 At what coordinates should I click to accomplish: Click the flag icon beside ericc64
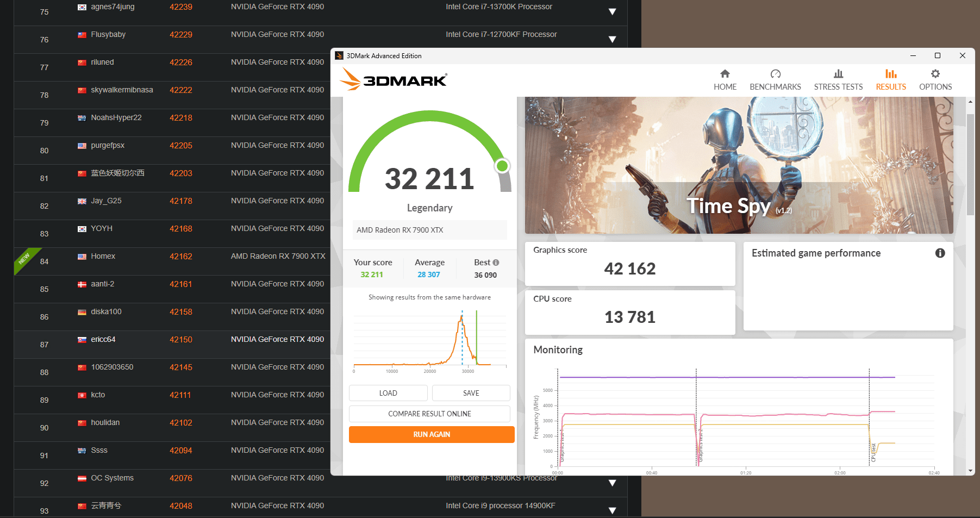click(82, 340)
